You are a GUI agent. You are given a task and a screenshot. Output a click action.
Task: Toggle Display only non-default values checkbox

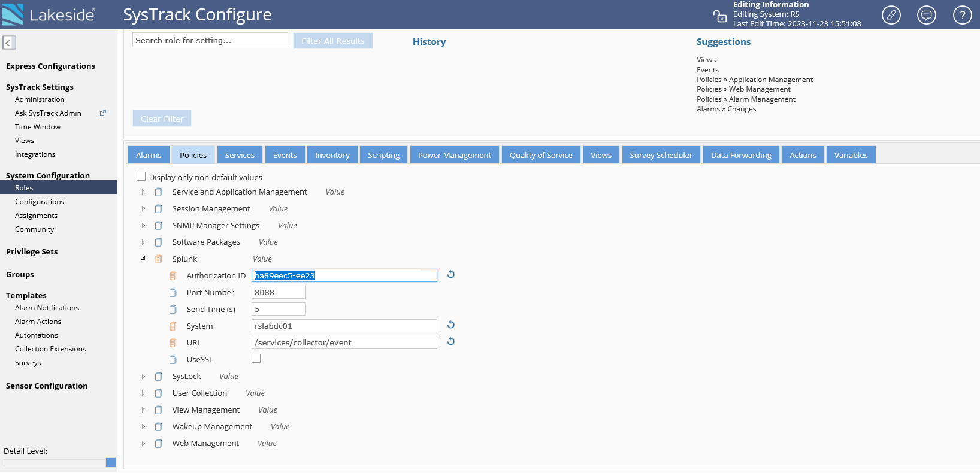pyautogui.click(x=141, y=177)
